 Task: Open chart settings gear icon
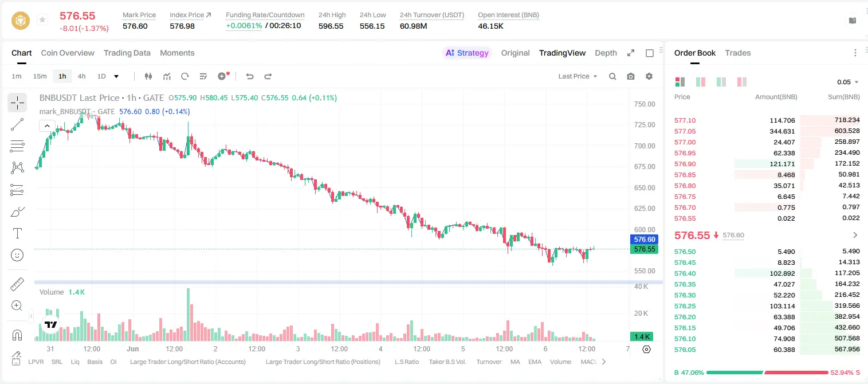coord(649,76)
